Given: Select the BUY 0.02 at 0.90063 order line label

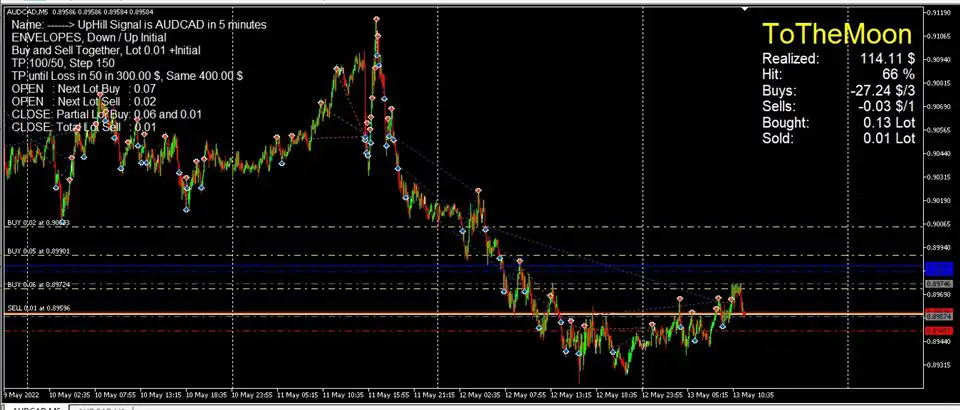Looking at the screenshot, I should [39, 222].
